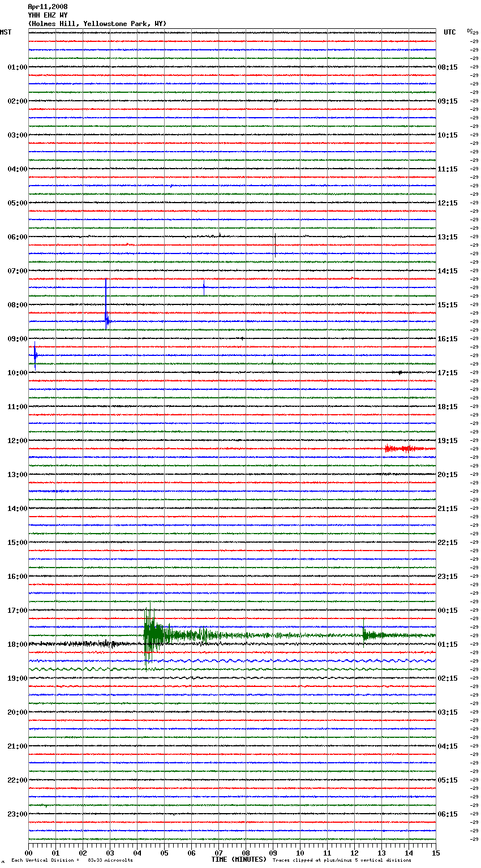Select the 18:00 MST row label
This screenshot has height=868, width=481.
tap(18, 644)
